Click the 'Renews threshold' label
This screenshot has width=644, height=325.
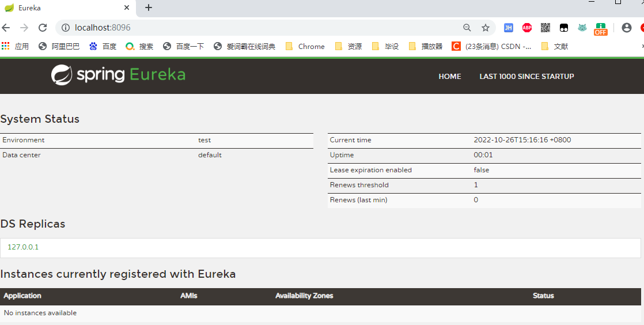359,185
